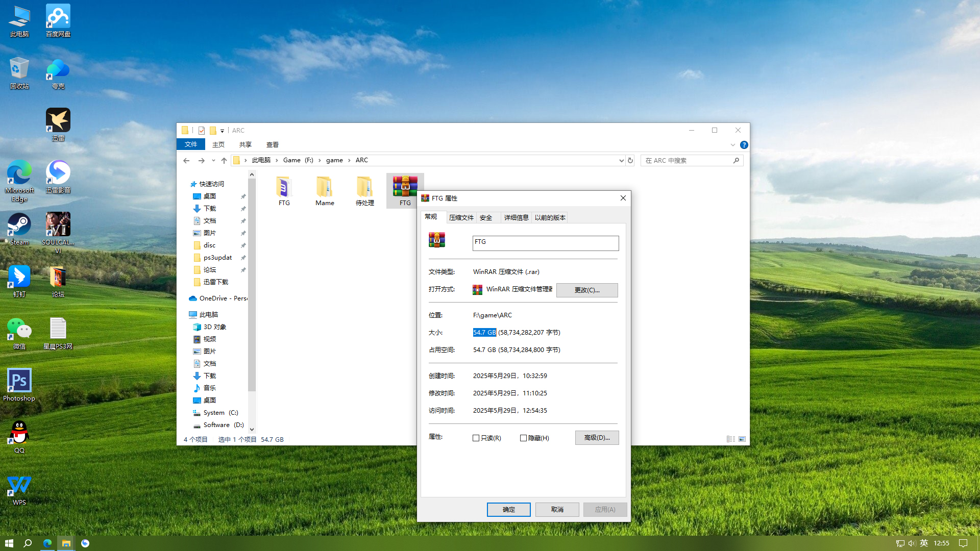Switch to the 以前的版本 tab
The image size is (980, 551).
coord(550,218)
